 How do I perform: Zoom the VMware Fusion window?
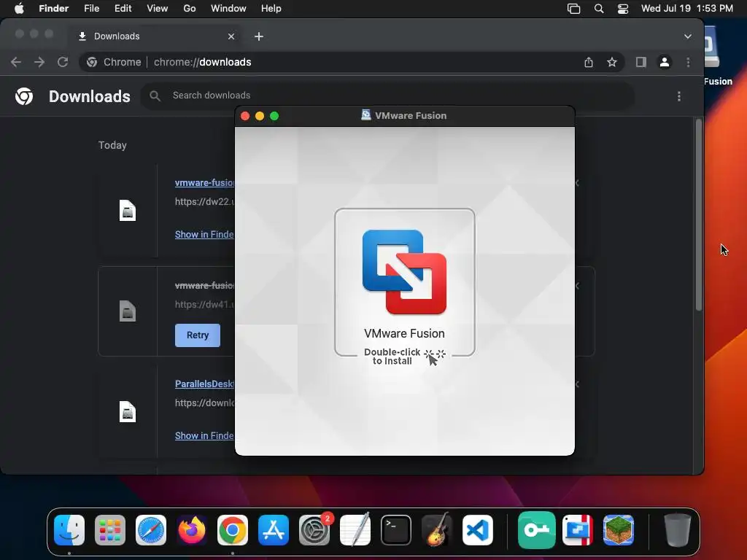pos(274,116)
